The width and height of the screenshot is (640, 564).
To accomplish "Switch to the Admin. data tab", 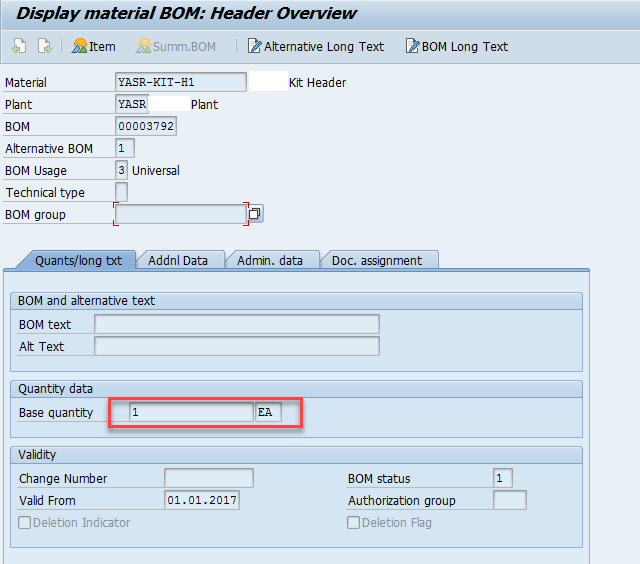I will (x=270, y=260).
